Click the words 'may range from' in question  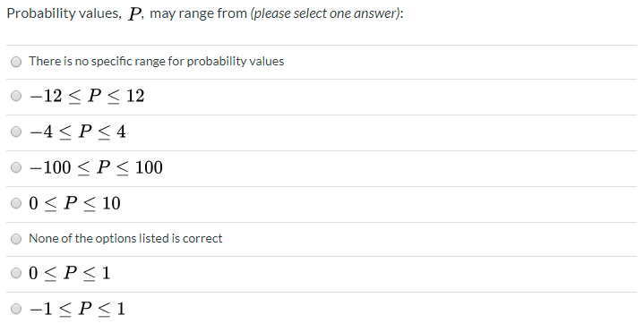click(198, 13)
